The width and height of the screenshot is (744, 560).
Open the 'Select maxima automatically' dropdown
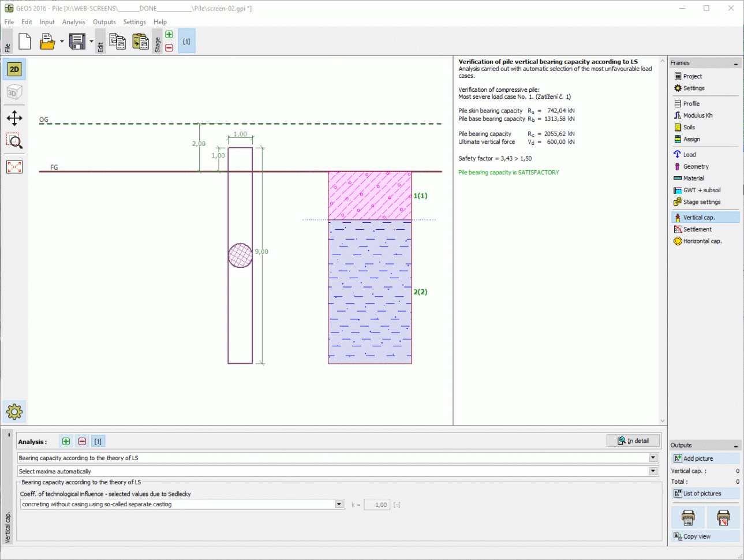653,471
